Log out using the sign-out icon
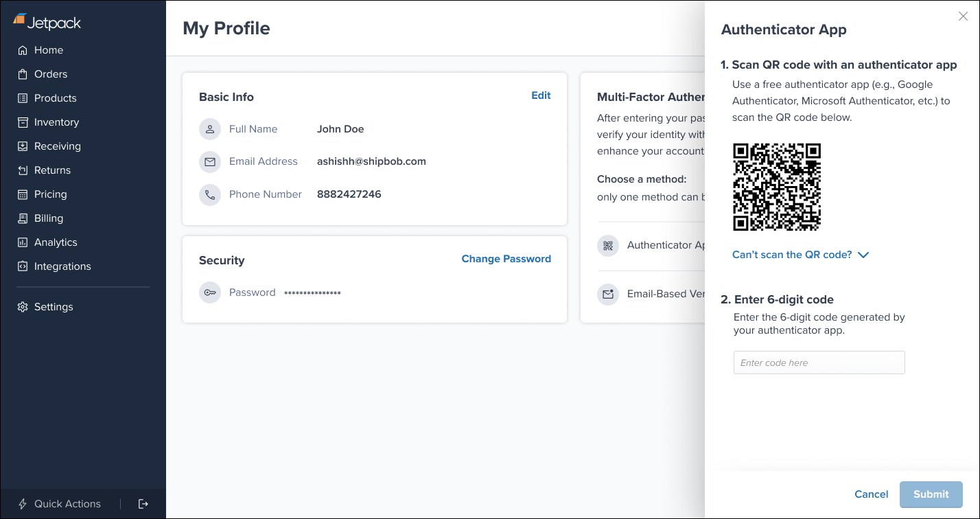 pos(143,503)
